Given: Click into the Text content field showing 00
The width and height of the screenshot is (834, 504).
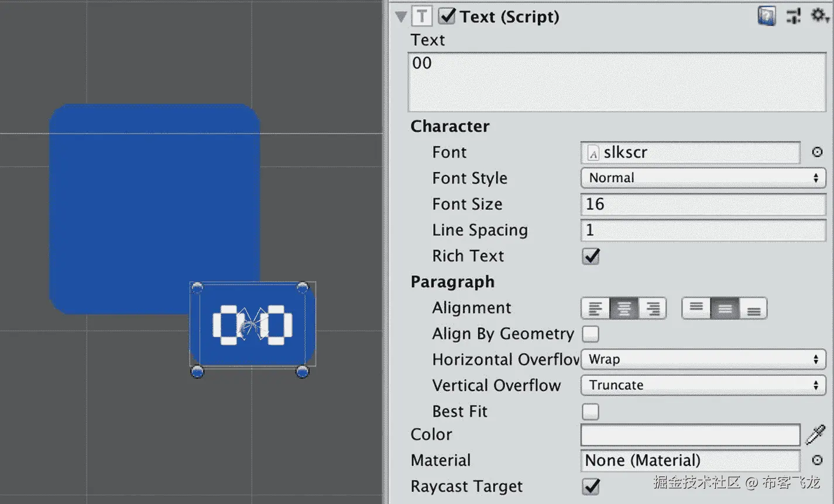Looking at the screenshot, I should pos(617,82).
